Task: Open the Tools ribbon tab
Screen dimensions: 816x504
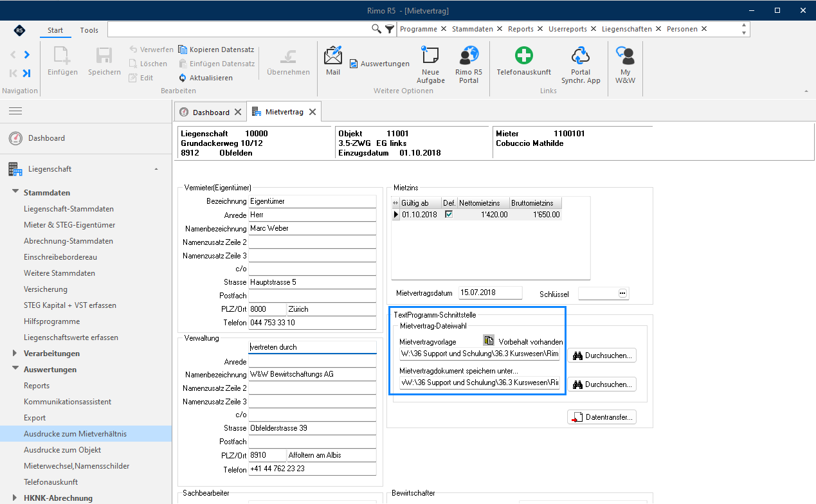Action: 89,30
